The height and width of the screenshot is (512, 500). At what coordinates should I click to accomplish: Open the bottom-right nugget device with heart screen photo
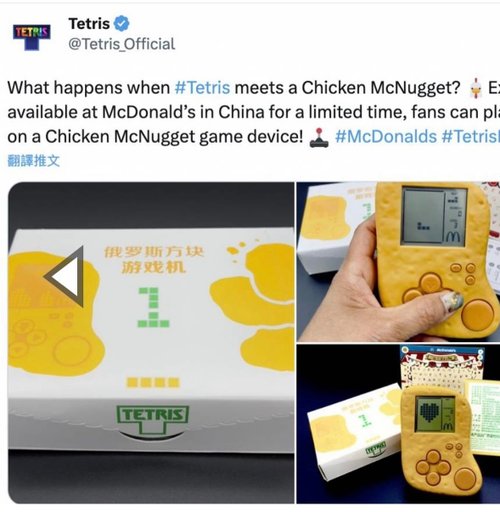398,424
